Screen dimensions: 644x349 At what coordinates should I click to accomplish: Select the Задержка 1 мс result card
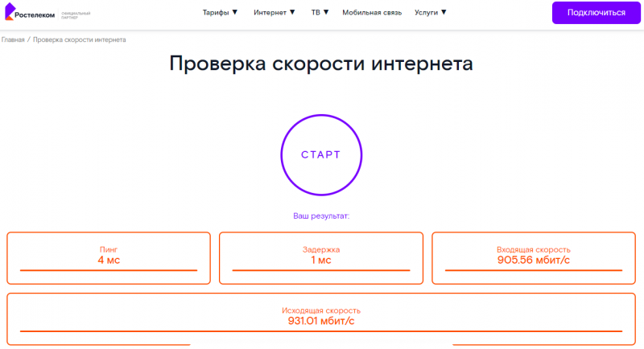pos(321,258)
